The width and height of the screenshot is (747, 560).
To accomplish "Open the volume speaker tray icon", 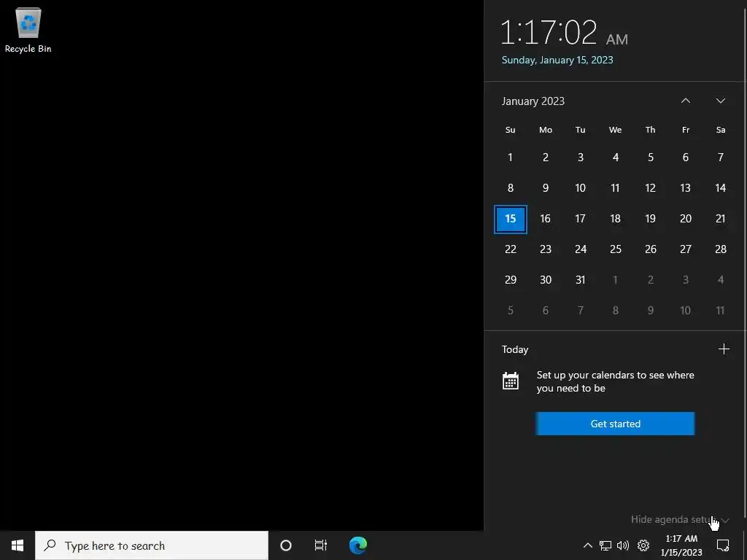I will (x=623, y=545).
